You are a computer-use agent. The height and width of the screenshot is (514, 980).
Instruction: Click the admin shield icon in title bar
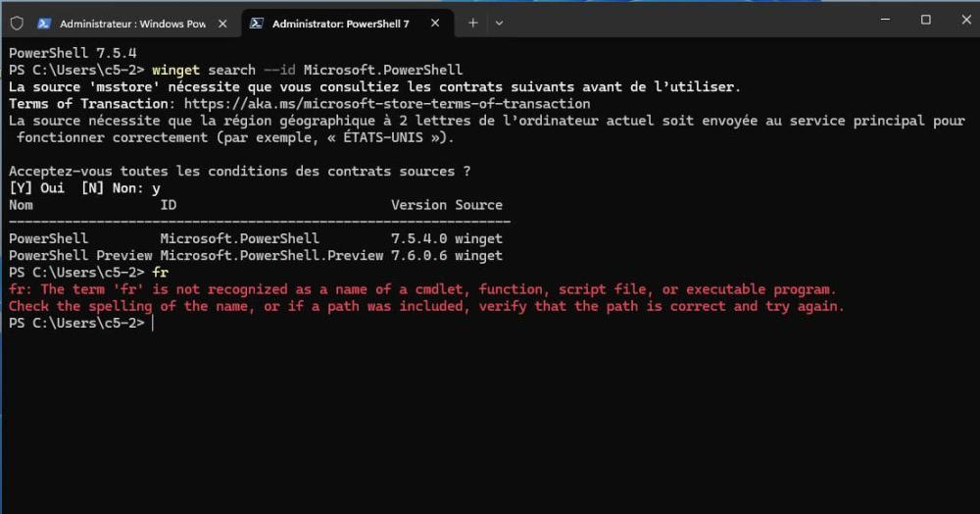(x=17, y=23)
